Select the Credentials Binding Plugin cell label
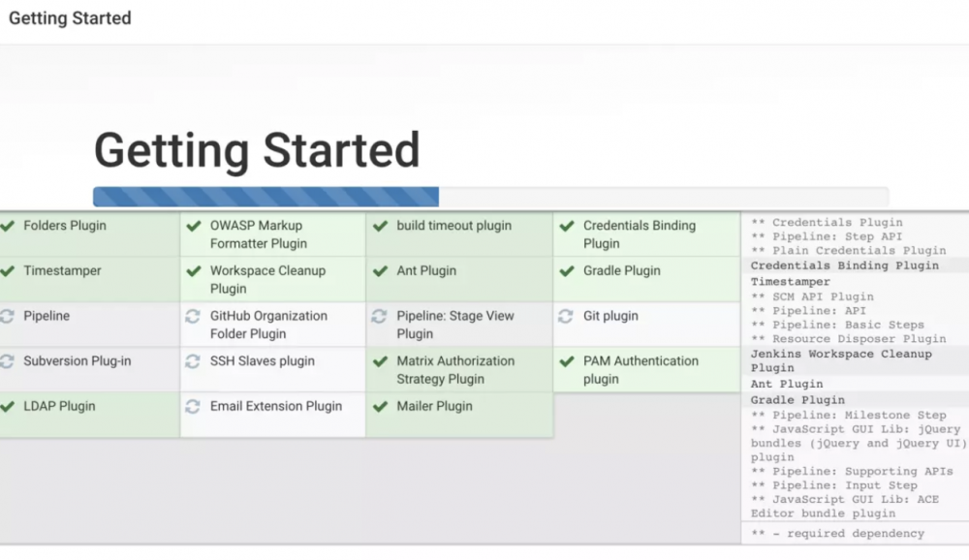The width and height of the screenshot is (969, 560). click(x=639, y=234)
